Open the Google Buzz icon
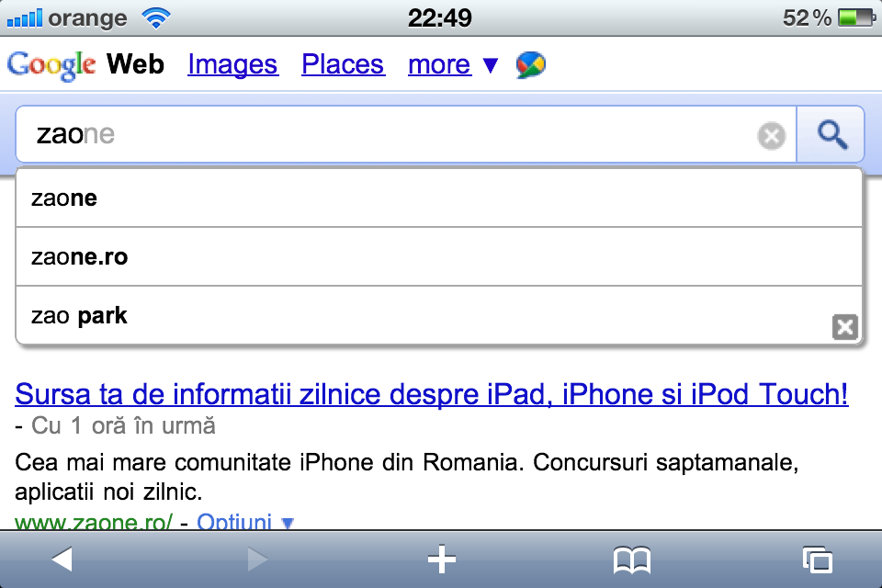882x588 pixels. coord(530,64)
